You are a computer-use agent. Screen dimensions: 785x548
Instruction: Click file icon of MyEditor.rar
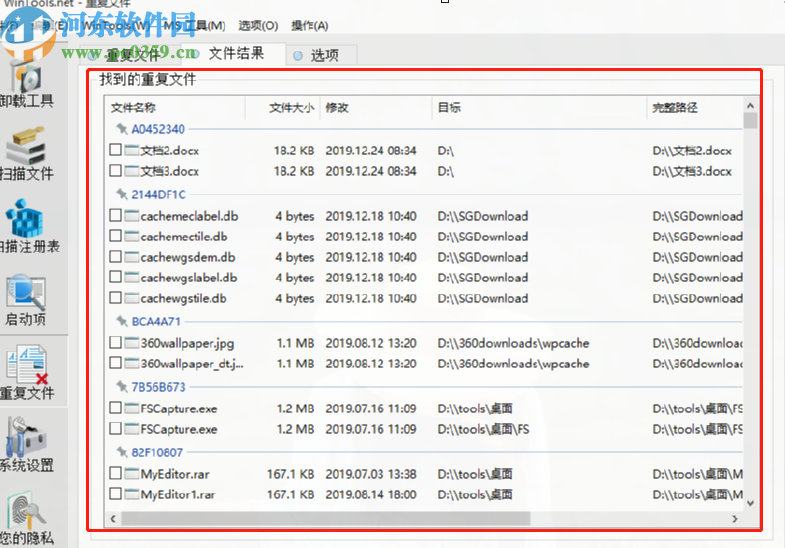(x=132, y=473)
